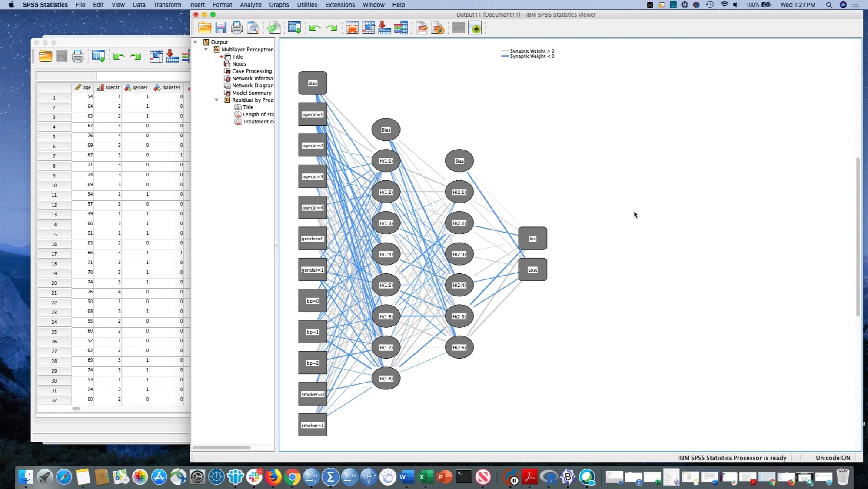
Task: Toggle the diabetes column header
Action: pyautogui.click(x=169, y=87)
